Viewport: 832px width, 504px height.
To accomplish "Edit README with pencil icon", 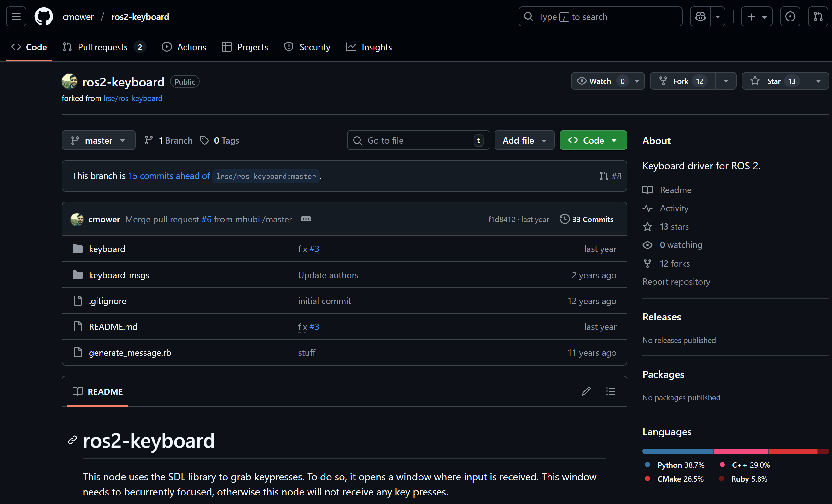I will coord(586,391).
